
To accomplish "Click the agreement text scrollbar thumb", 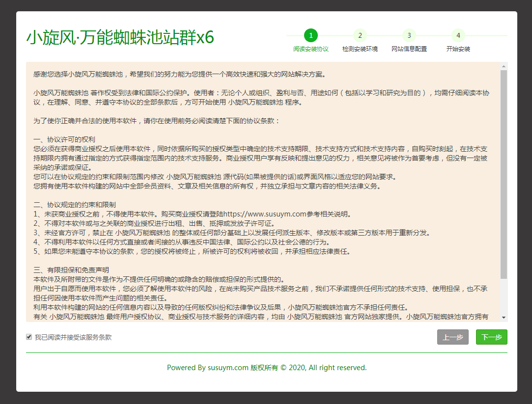I will (504, 175).
